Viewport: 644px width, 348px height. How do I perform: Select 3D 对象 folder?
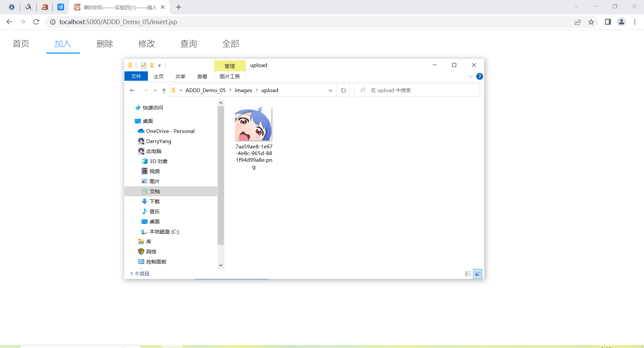click(x=159, y=161)
